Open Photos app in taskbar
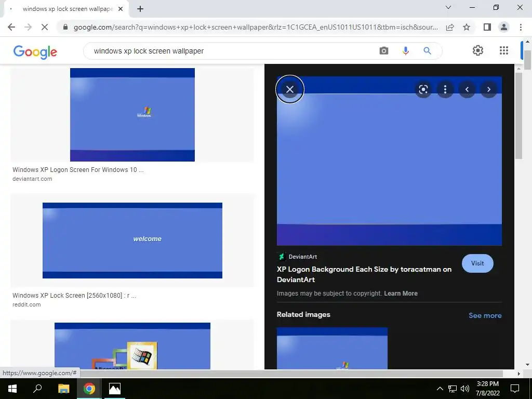 (115, 389)
